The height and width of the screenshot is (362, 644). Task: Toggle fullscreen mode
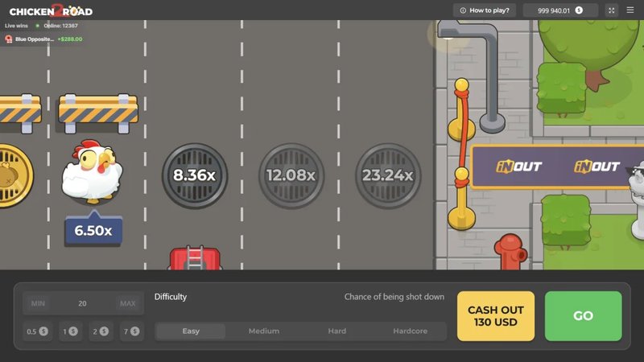point(611,10)
